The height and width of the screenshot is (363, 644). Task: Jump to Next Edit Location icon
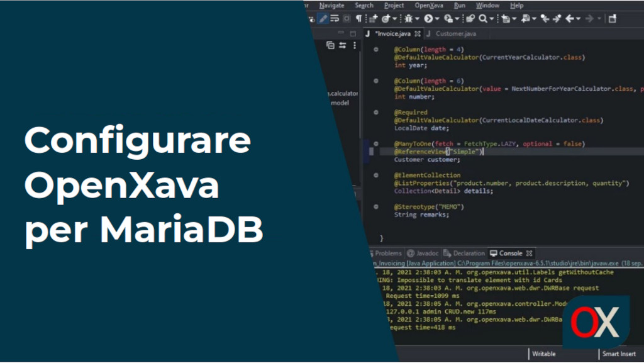point(557,18)
